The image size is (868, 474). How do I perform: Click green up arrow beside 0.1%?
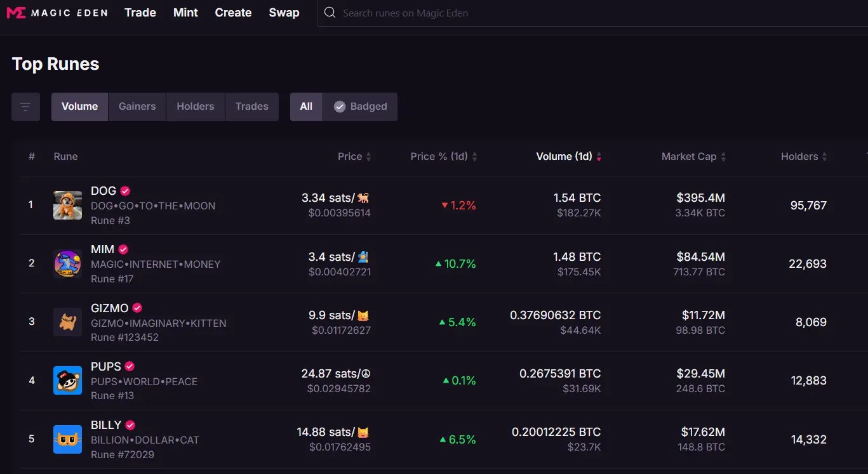446,381
